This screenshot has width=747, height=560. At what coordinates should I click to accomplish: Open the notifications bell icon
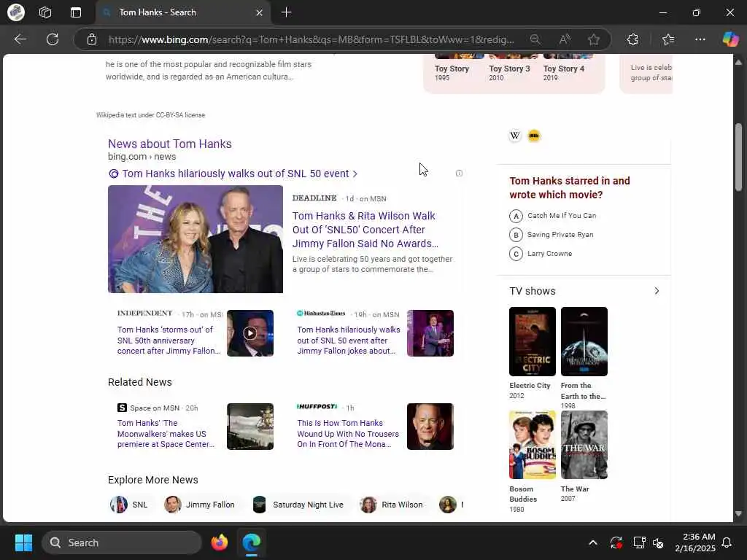pos(727,542)
